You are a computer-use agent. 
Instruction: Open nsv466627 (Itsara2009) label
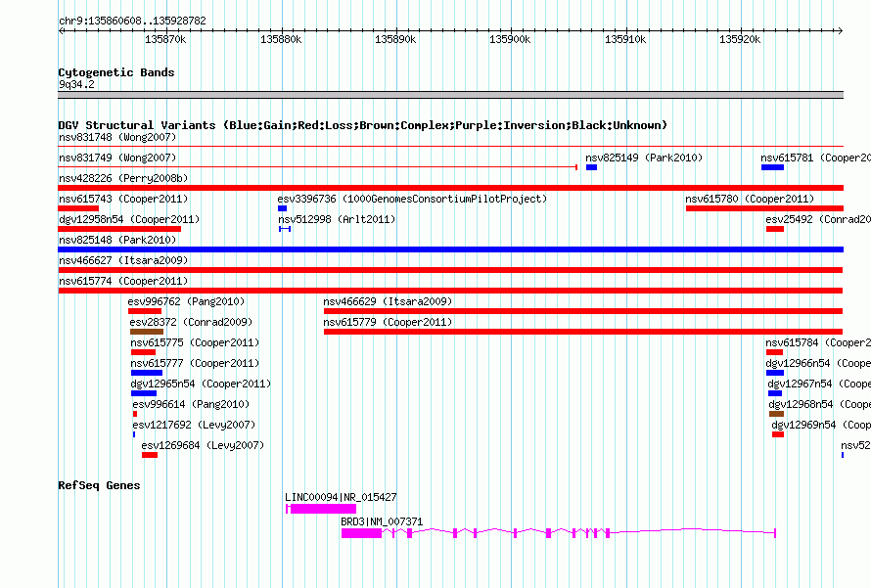(x=123, y=260)
